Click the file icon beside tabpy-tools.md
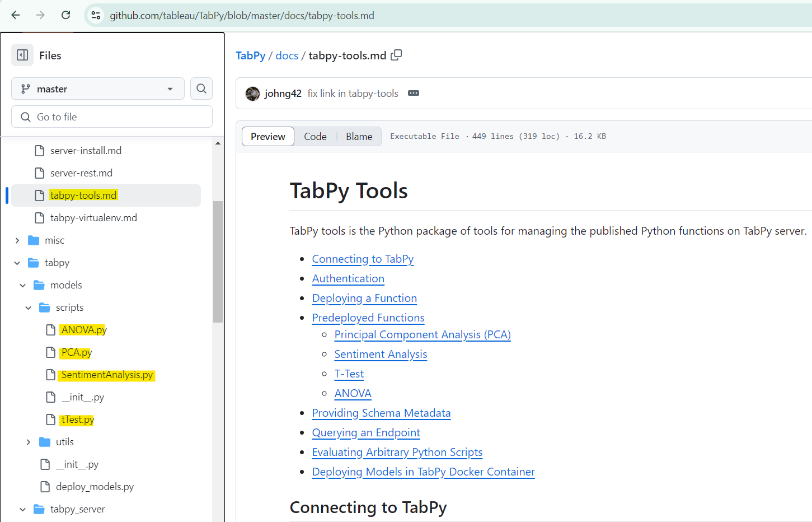The height and width of the screenshot is (522, 812). pos(39,195)
